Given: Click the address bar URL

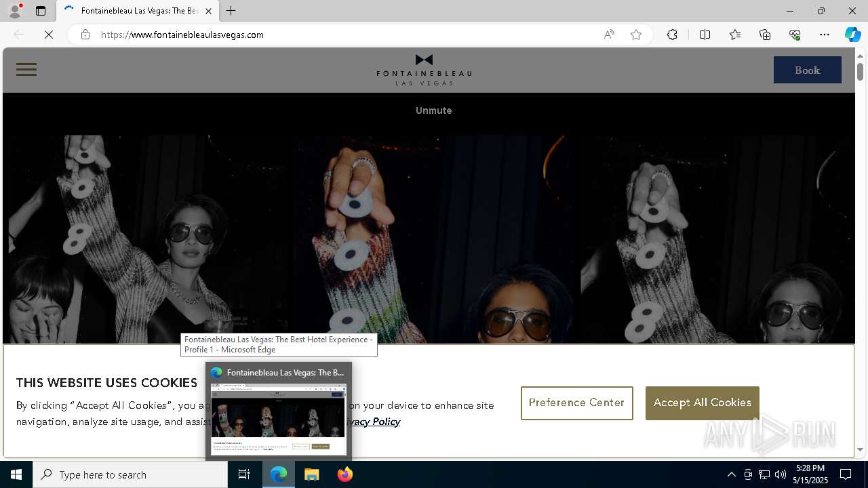Looking at the screenshot, I should 182,35.
